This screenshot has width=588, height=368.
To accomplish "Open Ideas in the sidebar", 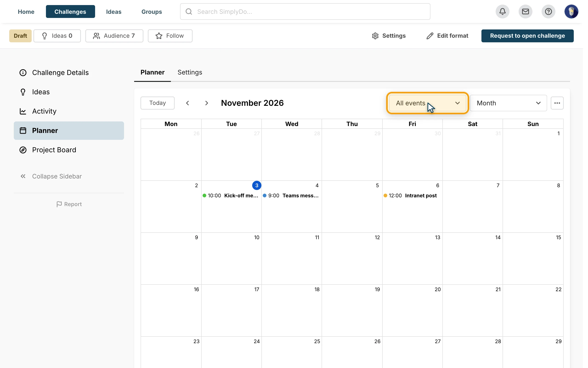I will (69, 92).
